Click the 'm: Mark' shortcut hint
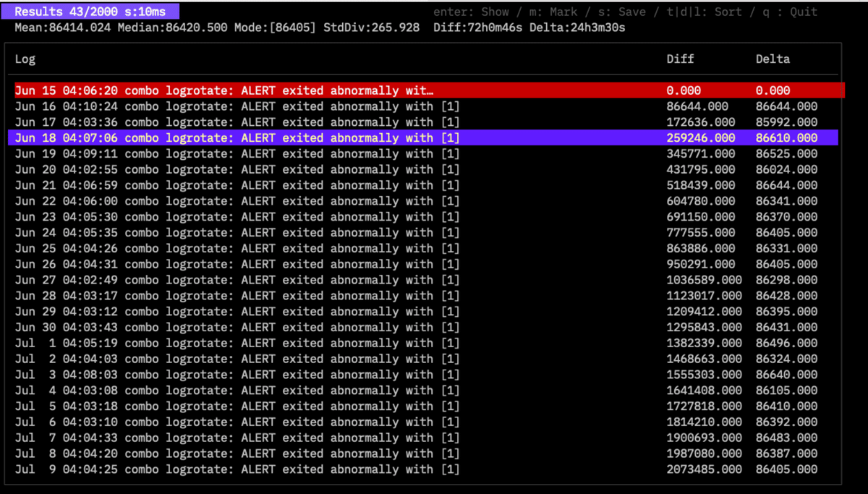868x494 pixels. 553,12
